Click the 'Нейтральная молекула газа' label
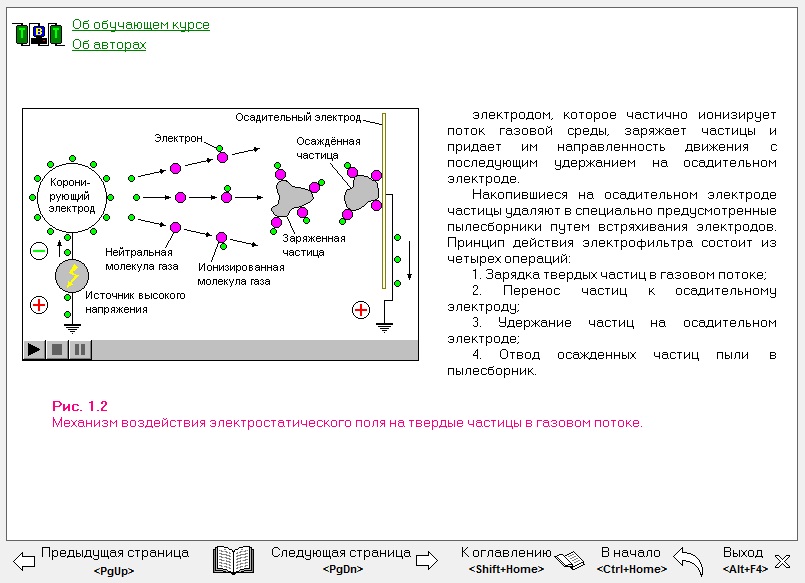The width and height of the screenshot is (805, 583). pos(142,259)
